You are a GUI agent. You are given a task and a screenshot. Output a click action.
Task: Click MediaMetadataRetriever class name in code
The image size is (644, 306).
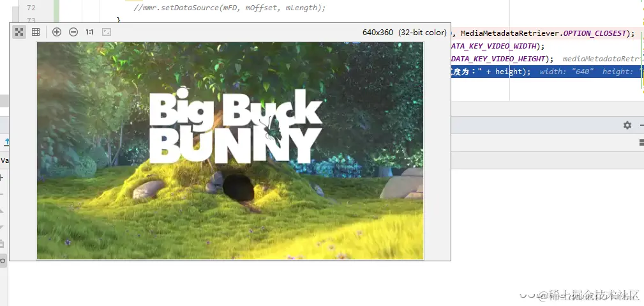511,33
